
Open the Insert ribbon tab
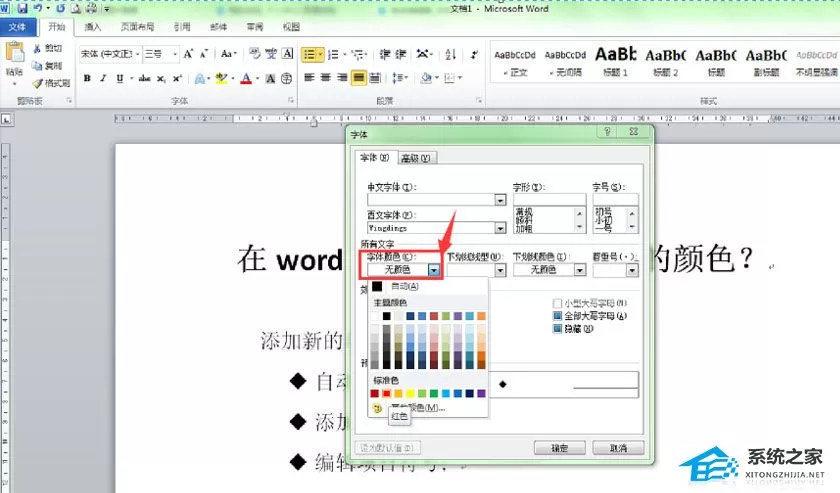93,27
